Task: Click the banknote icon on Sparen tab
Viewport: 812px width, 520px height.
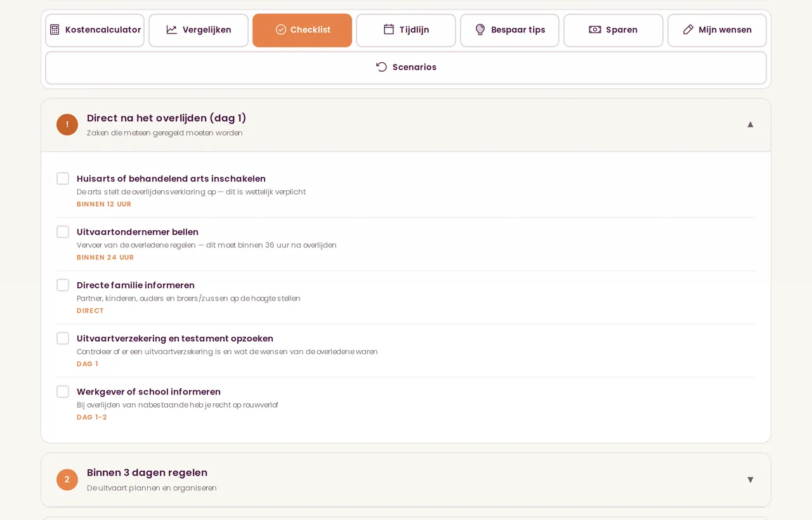Action: coord(595,30)
